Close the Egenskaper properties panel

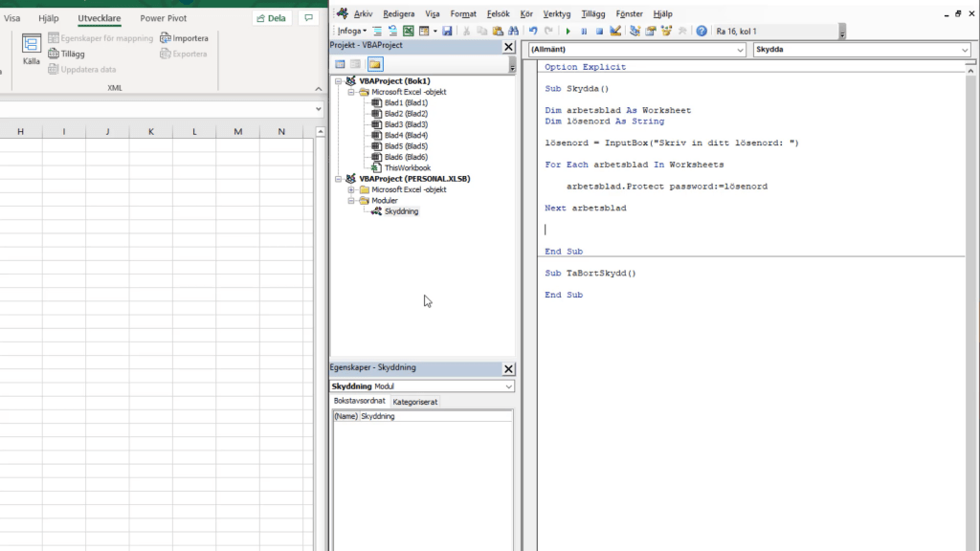point(508,368)
